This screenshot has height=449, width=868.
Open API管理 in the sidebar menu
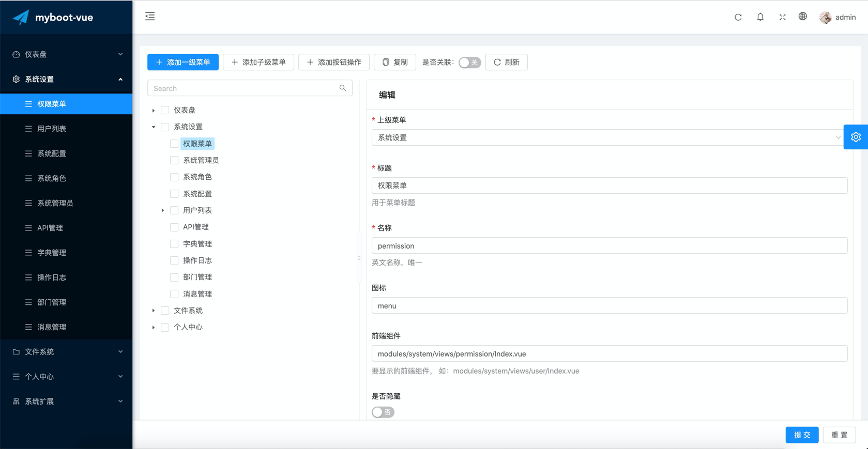point(66,228)
